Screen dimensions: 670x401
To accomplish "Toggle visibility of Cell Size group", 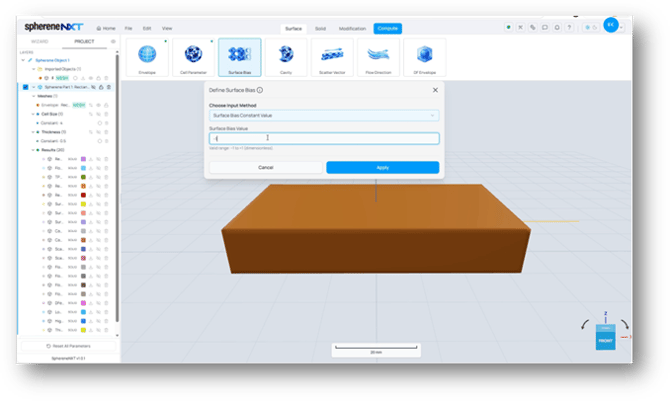I will click(98, 114).
